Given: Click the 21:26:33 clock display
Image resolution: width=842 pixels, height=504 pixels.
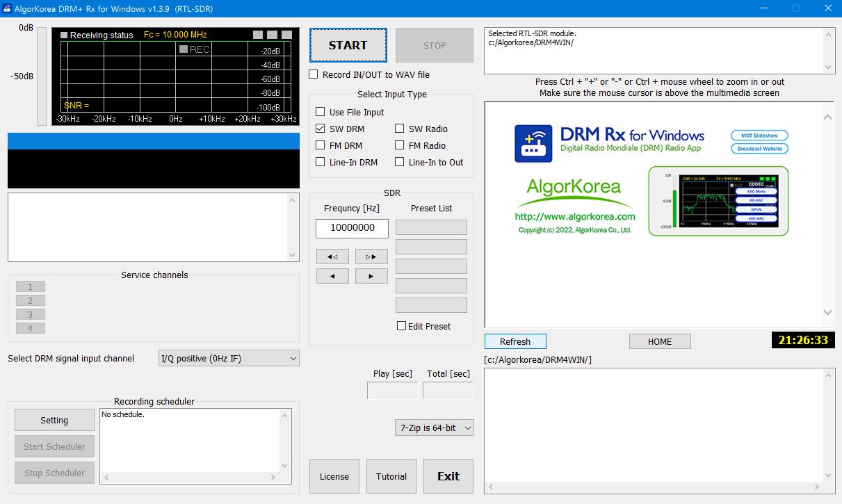Looking at the screenshot, I should pos(803,340).
